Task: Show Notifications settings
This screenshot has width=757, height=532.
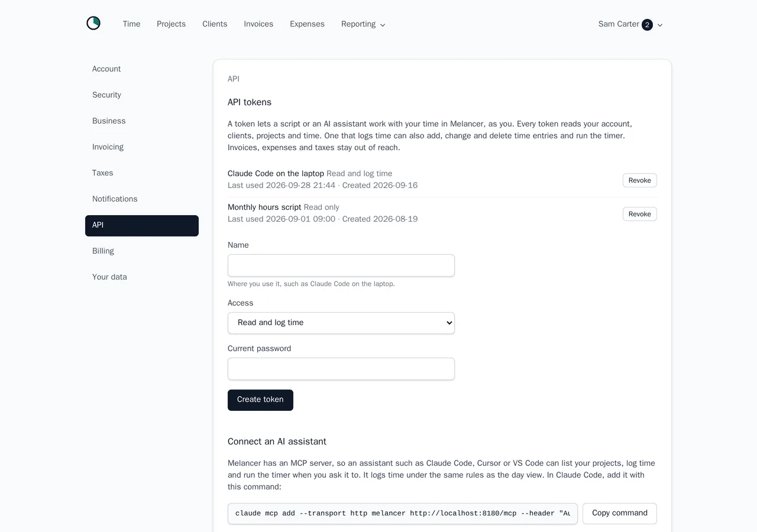Action: (142, 199)
